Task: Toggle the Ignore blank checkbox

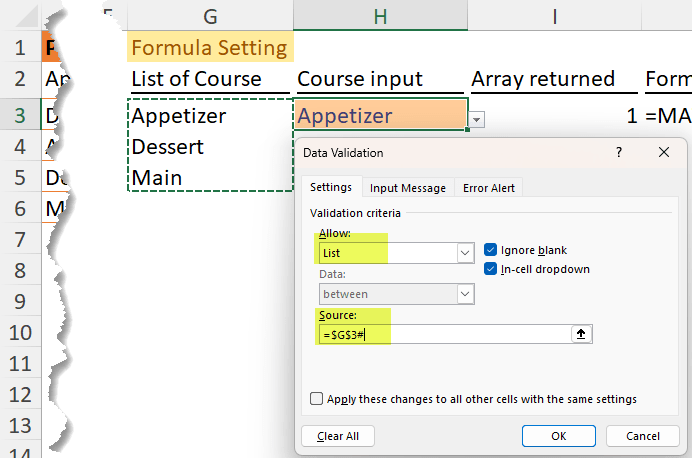Action: [491, 250]
